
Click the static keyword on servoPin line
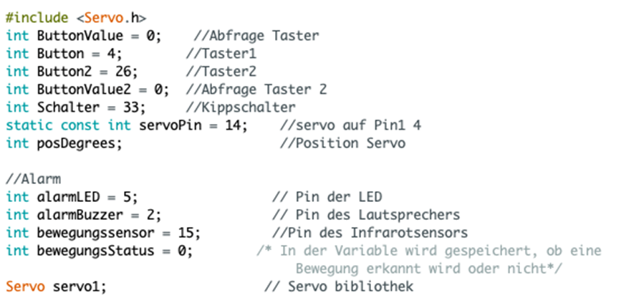tap(25, 125)
